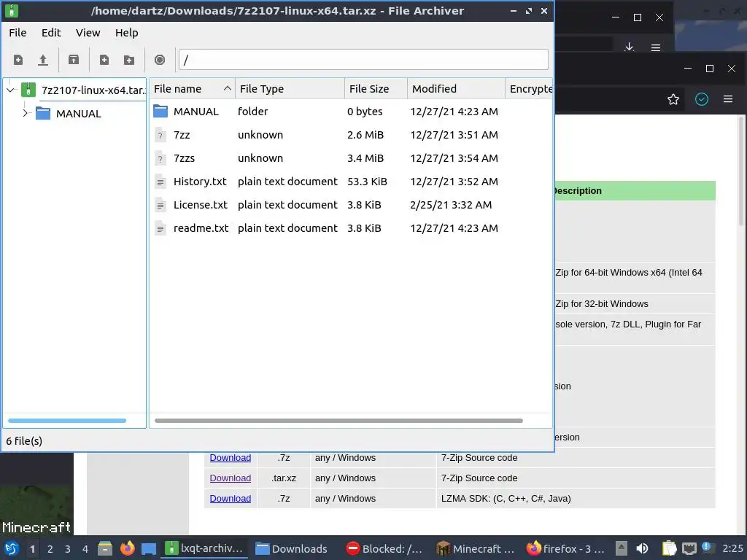This screenshot has height=560, width=747.
Task: Launch Firefox from taskbar quicklaunch icon
Action: click(x=127, y=548)
